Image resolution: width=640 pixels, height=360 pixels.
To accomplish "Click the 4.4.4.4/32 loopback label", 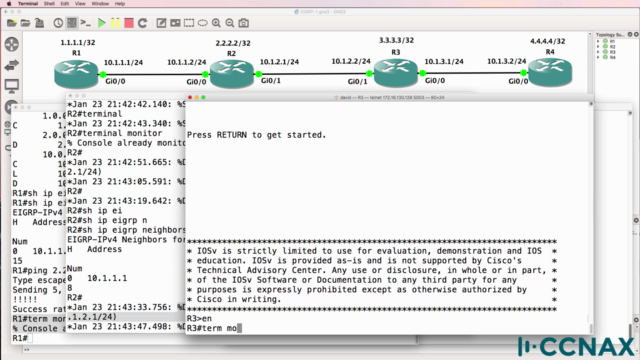I will [x=547, y=41].
